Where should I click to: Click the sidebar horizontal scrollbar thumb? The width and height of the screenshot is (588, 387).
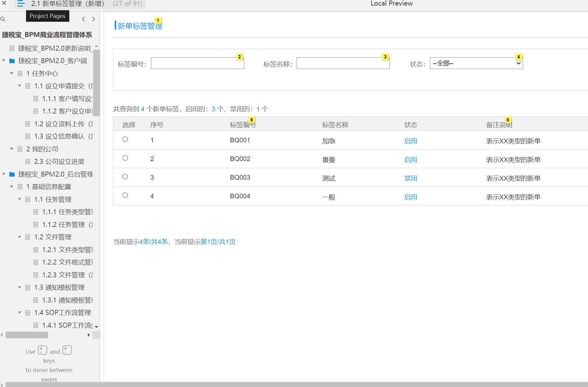click(27, 335)
